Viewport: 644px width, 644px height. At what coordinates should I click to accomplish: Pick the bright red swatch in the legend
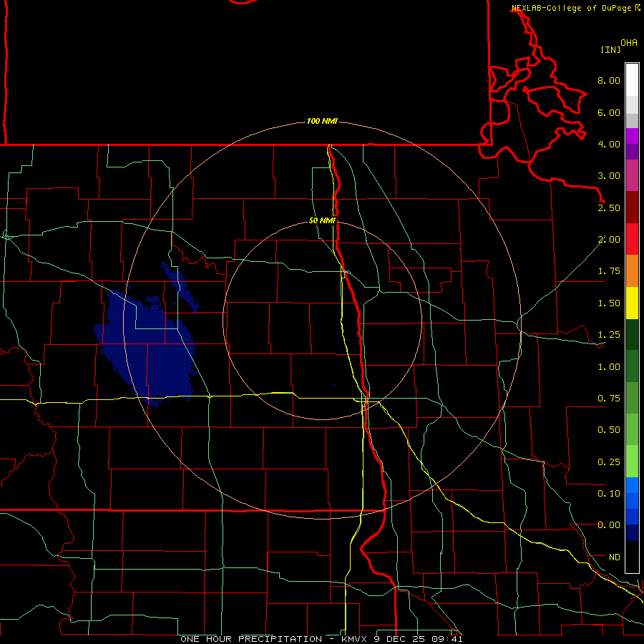coord(632,240)
